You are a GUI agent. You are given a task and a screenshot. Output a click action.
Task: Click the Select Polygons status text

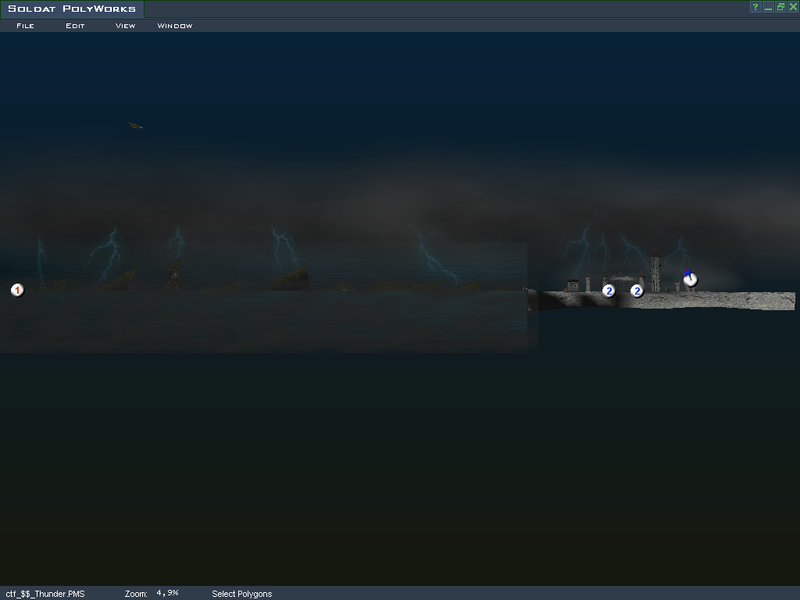point(242,594)
